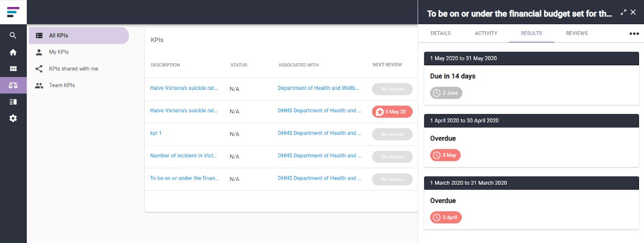Open the Reviews tab
Image resolution: width=644 pixels, height=243 pixels.
(x=577, y=33)
